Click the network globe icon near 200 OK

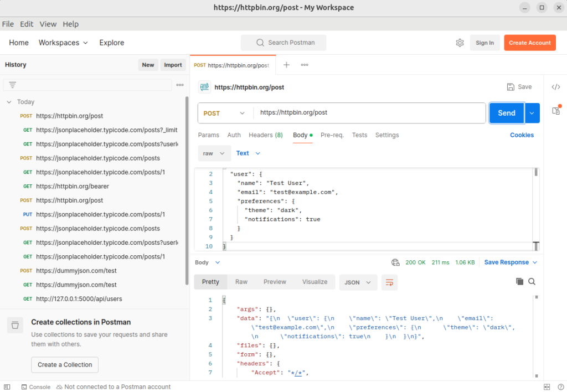click(395, 262)
